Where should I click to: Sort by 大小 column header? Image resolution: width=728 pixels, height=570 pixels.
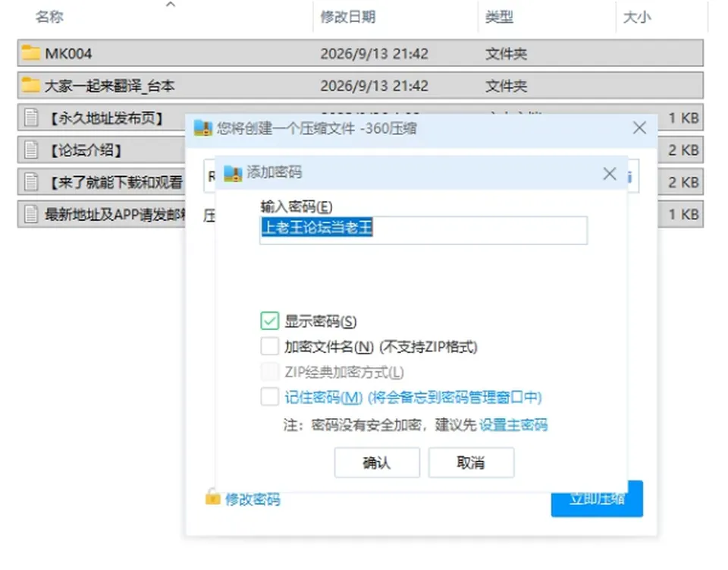pyautogui.click(x=637, y=17)
